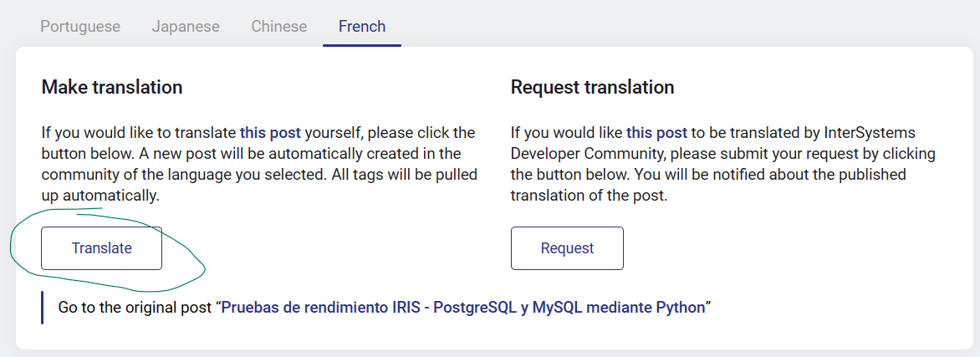The image size is (980, 357).
Task: Switch to the Portuguese tab
Action: [80, 27]
